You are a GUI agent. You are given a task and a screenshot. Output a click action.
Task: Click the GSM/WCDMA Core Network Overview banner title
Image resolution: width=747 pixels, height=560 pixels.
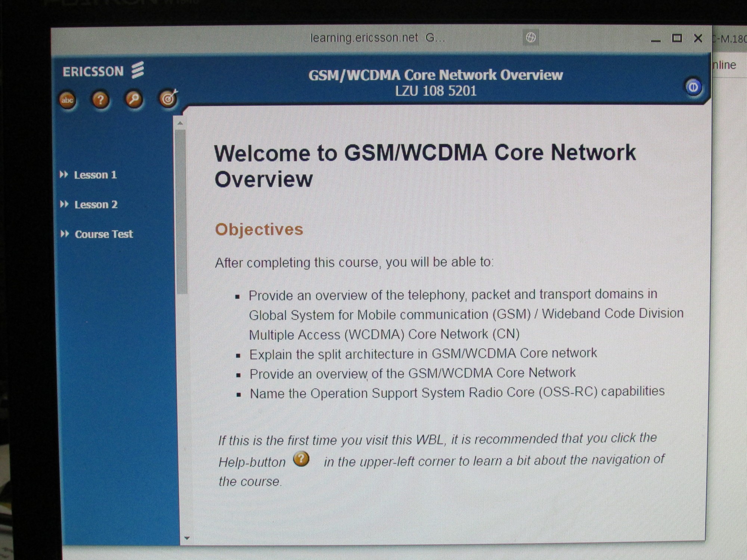pyautogui.click(x=436, y=75)
